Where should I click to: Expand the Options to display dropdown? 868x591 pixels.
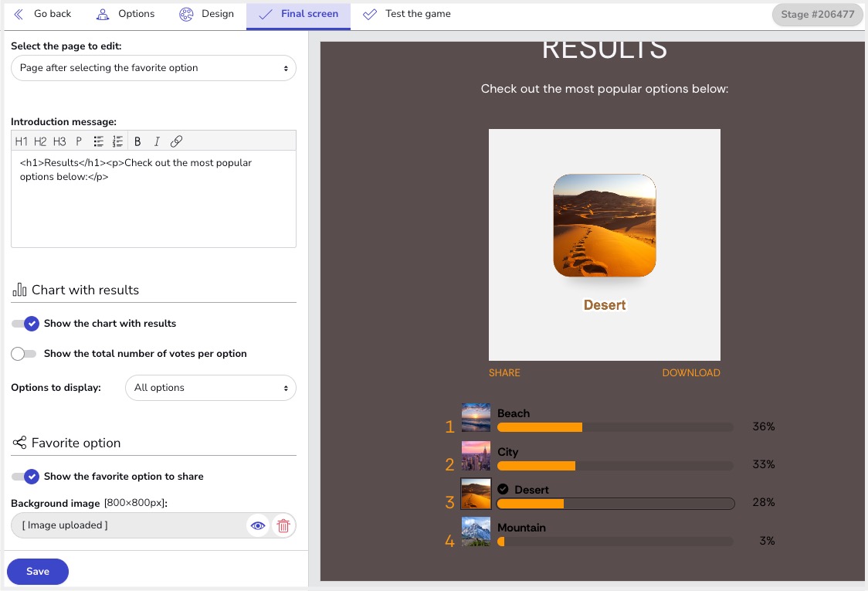pyautogui.click(x=210, y=388)
